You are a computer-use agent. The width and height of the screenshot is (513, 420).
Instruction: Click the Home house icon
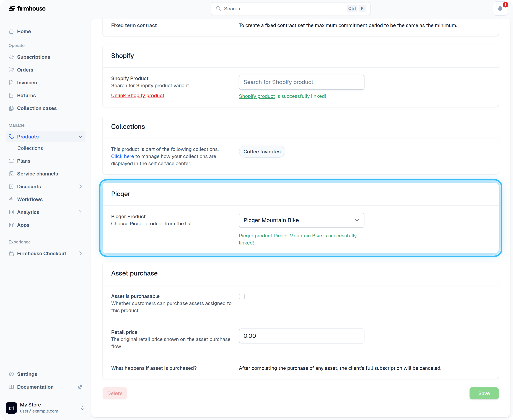(x=11, y=31)
